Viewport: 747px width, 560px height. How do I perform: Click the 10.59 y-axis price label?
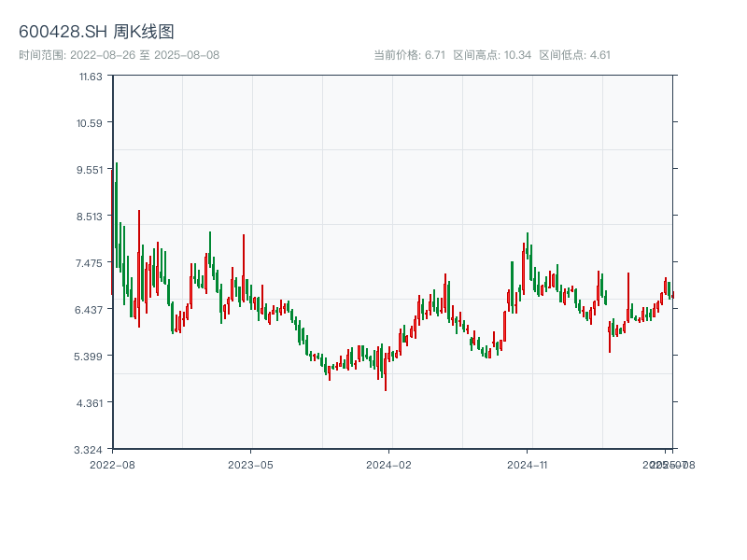point(91,122)
